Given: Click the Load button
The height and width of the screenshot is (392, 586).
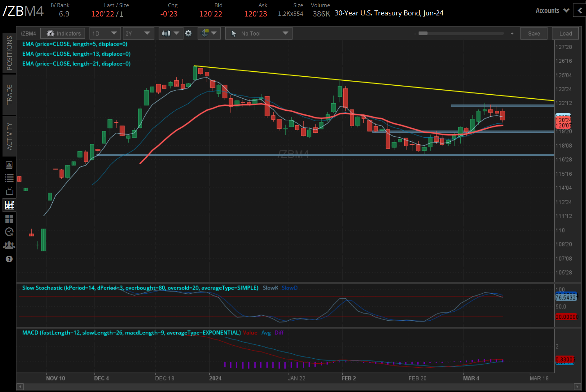Looking at the screenshot, I should [565, 33].
